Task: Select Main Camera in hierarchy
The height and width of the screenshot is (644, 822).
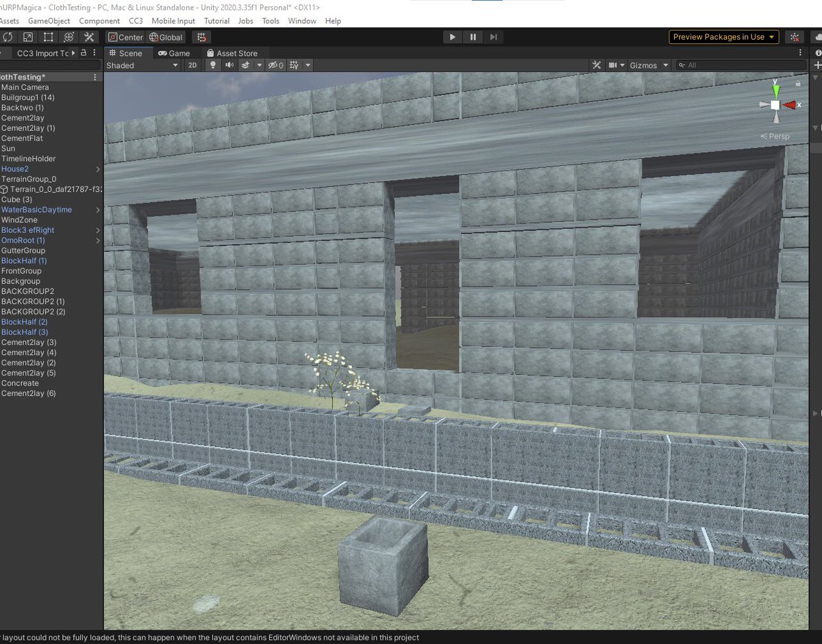Action: tap(25, 87)
